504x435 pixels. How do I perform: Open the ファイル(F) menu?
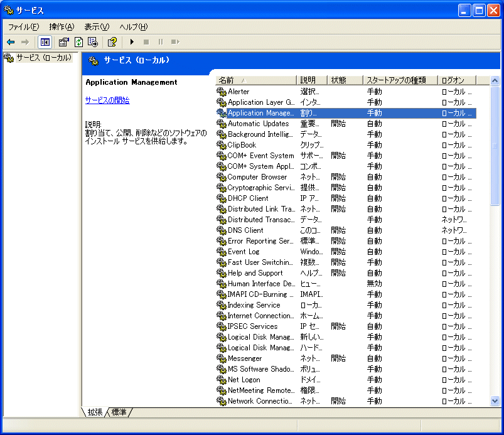tap(23, 27)
